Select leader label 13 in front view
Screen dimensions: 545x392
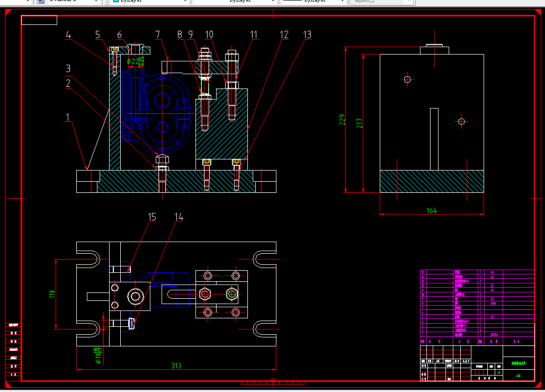pyautogui.click(x=307, y=35)
